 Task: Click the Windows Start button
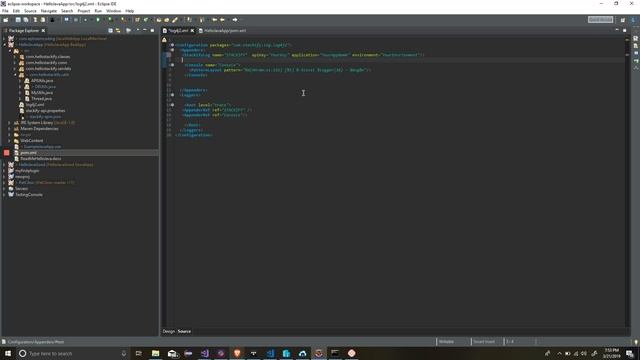8,353
